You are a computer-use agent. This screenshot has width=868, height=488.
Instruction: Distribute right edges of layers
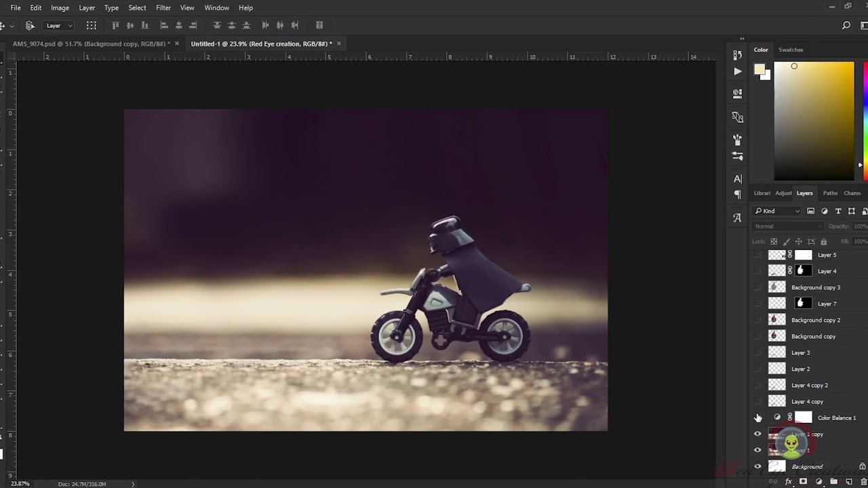pos(294,26)
